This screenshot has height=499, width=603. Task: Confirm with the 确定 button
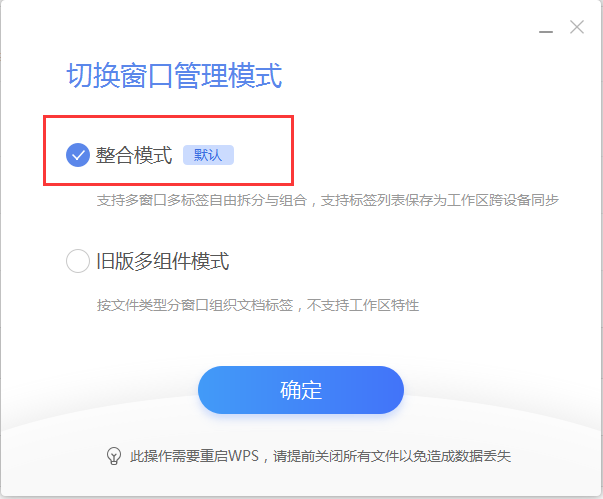tap(301, 390)
